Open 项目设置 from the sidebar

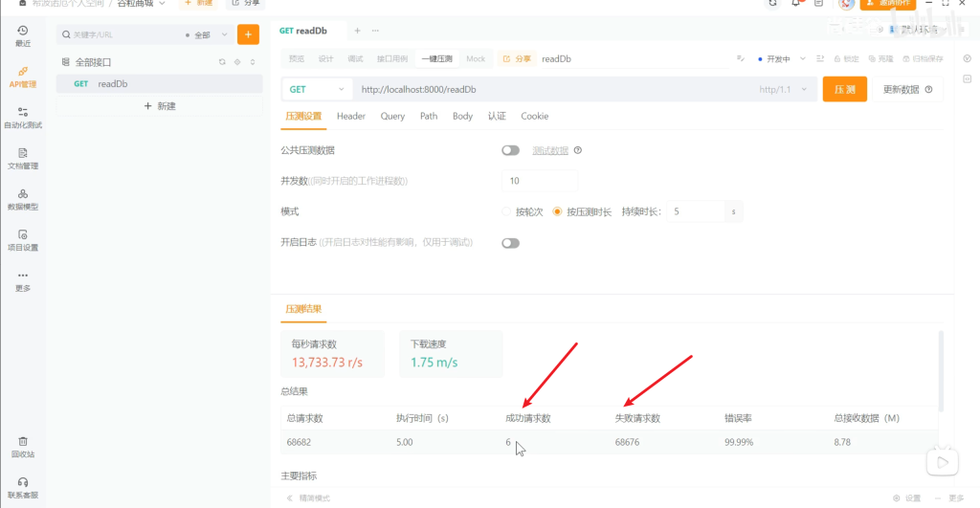(22, 240)
